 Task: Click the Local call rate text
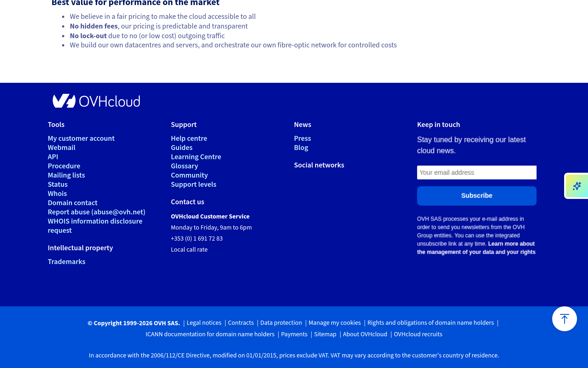189,250
